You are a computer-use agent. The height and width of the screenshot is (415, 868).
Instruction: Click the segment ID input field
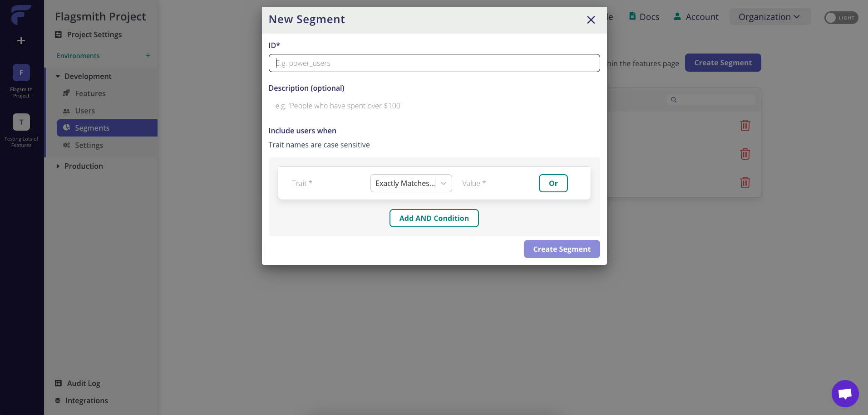(x=434, y=63)
